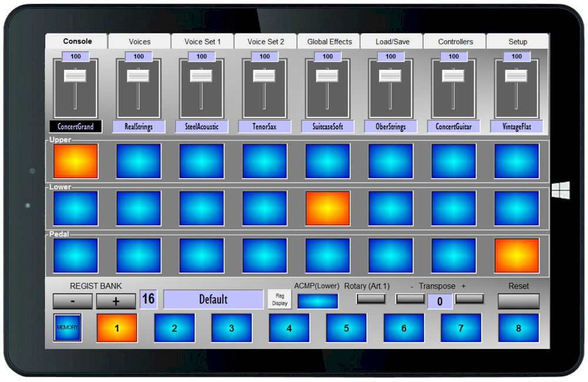588x382 pixels.
Task: Activate SteelAcoustic in the Lower row
Action: tap(201, 207)
